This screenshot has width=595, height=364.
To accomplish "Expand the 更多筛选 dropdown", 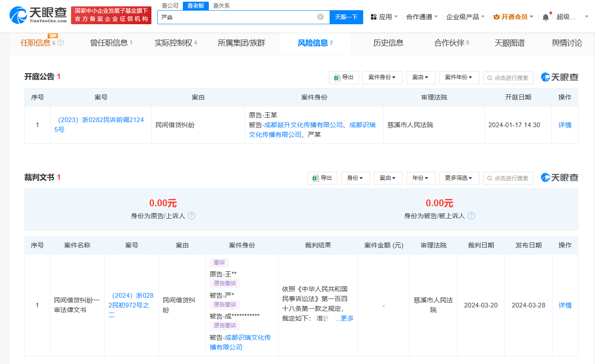I will tap(459, 178).
